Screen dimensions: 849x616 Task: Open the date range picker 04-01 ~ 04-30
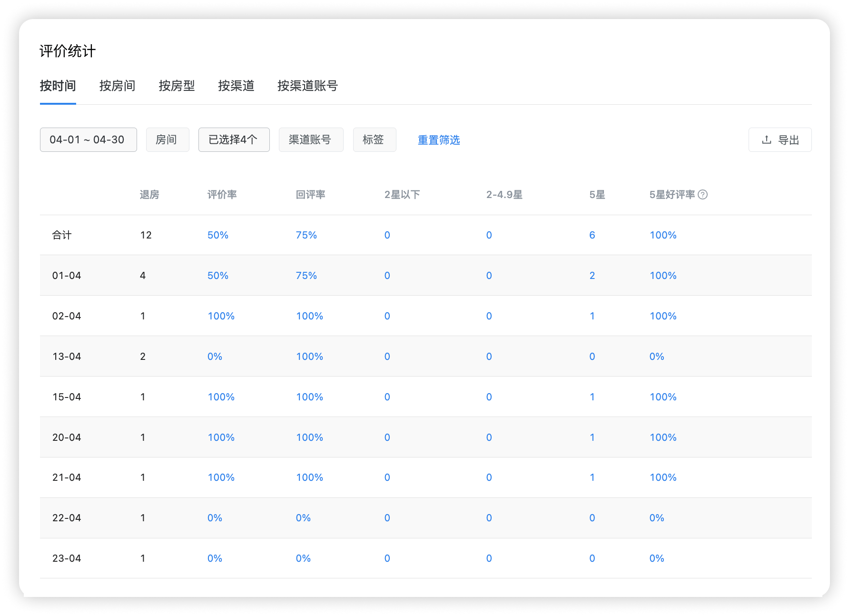point(88,139)
